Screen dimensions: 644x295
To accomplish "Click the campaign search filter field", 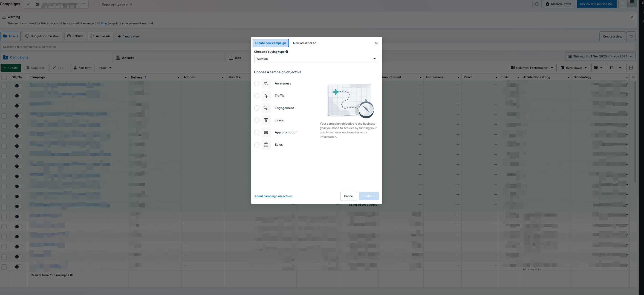I will coord(123,47).
